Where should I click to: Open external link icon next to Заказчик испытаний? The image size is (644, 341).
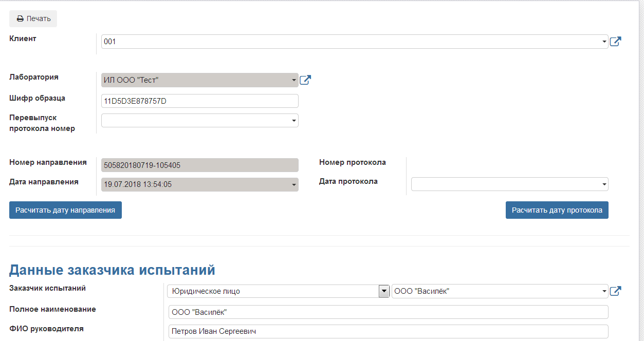click(x=615, y=291)
